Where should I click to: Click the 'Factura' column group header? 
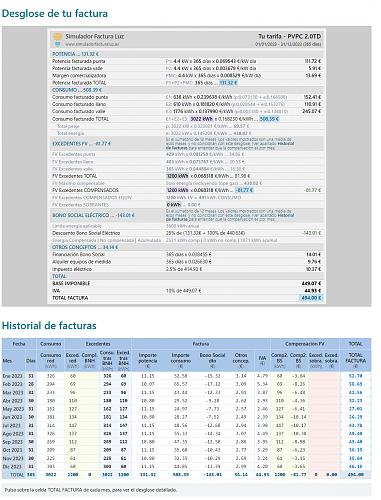point(201,344)
